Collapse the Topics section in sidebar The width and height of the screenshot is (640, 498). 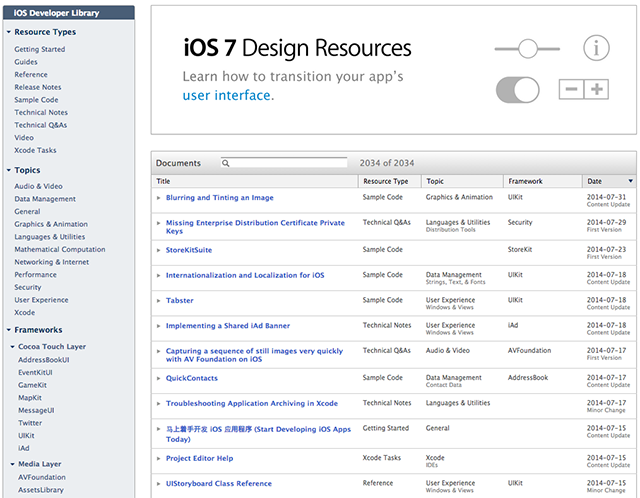[9, 170]
